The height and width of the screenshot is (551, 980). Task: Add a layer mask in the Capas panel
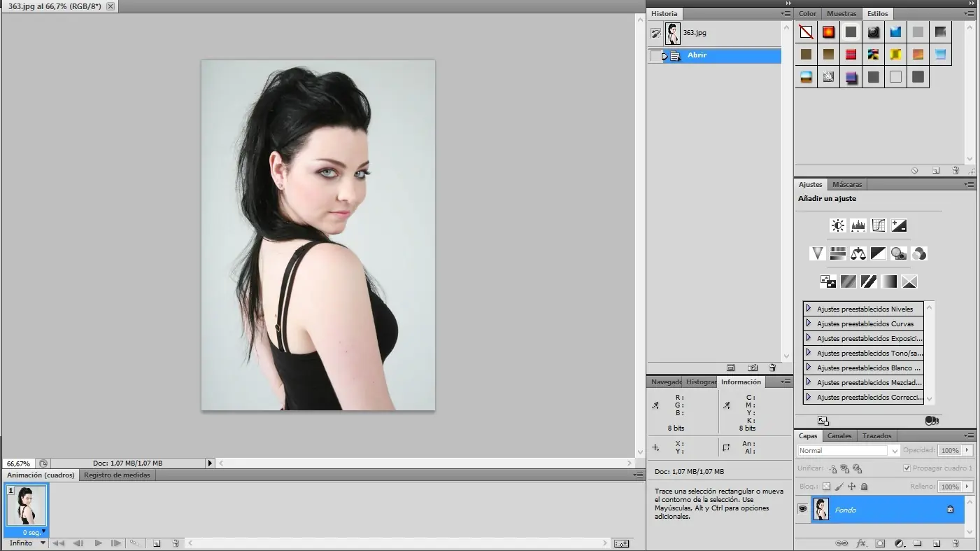tap(881, 543)
